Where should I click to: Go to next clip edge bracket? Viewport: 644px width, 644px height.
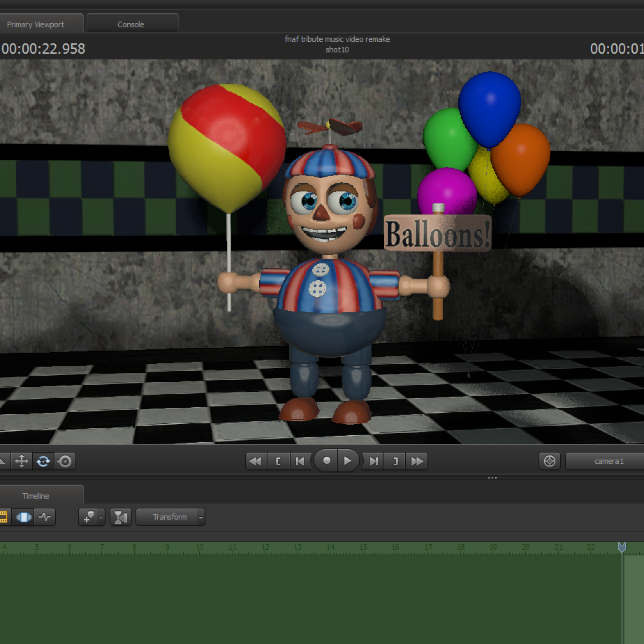click(395, 461)
